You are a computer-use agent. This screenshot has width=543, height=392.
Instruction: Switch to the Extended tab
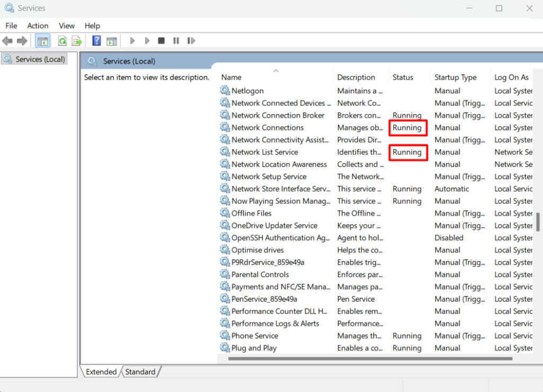pos(101,372)
